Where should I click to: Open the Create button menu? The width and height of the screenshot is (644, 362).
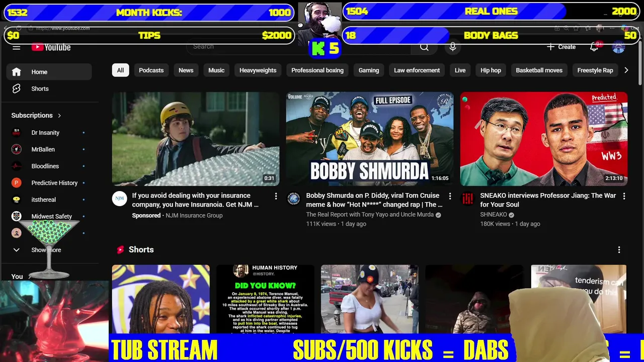click(x=561, y=47)
